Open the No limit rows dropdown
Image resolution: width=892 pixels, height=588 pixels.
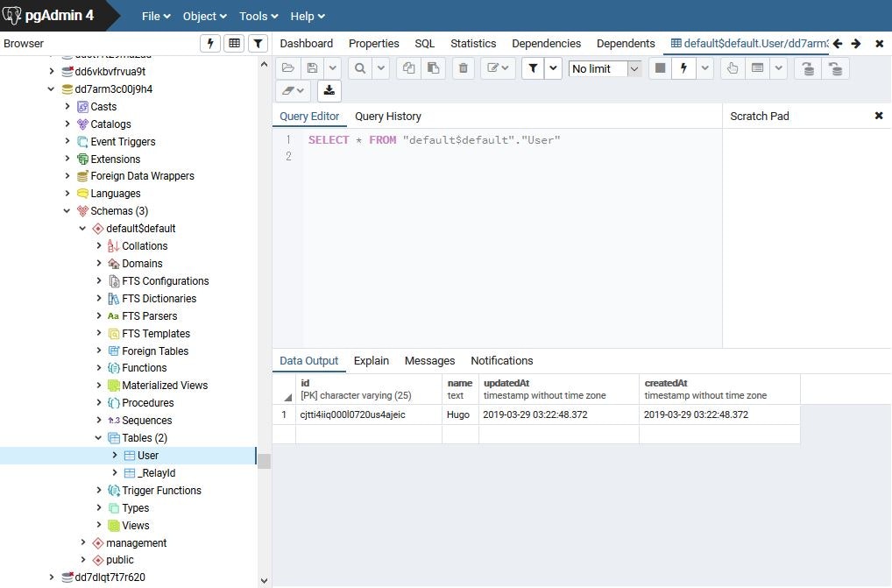pyautogui.click(x=605, y=68)
